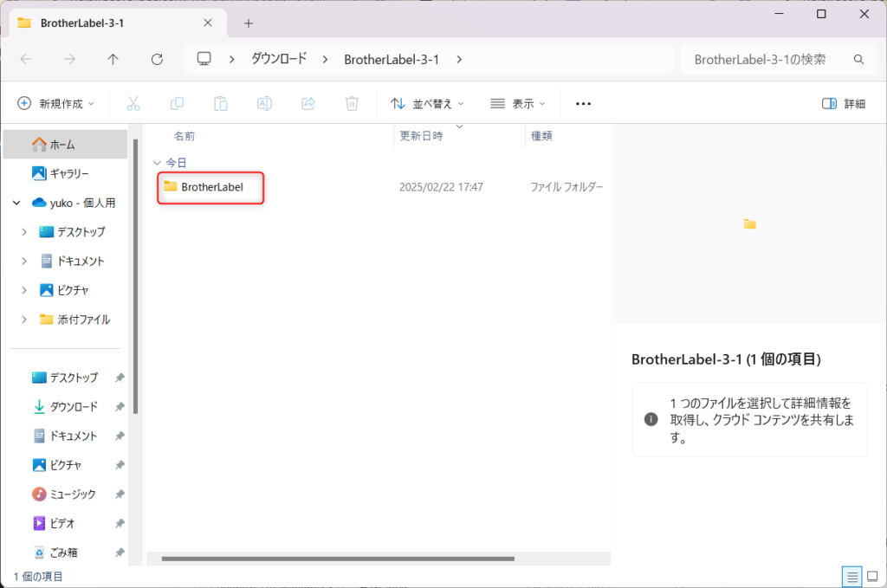Click date 2025/02/22 17:47
887x588 pixels.
pos(441,187)
